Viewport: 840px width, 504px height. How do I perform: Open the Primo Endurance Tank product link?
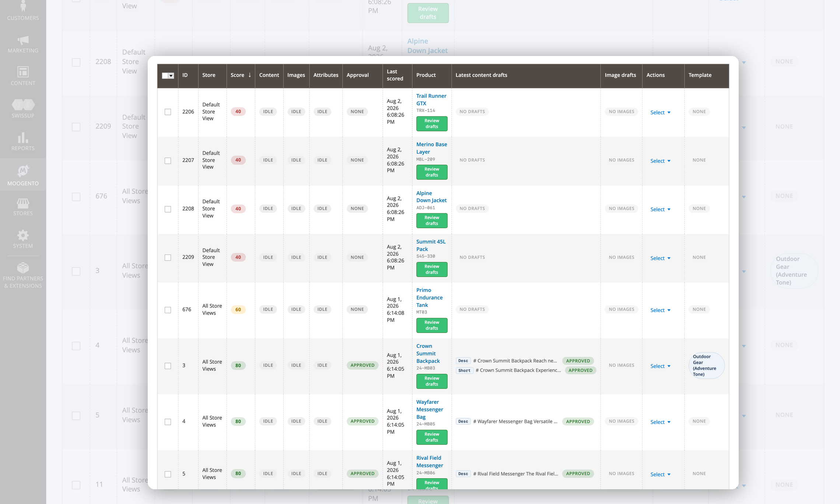429,298
